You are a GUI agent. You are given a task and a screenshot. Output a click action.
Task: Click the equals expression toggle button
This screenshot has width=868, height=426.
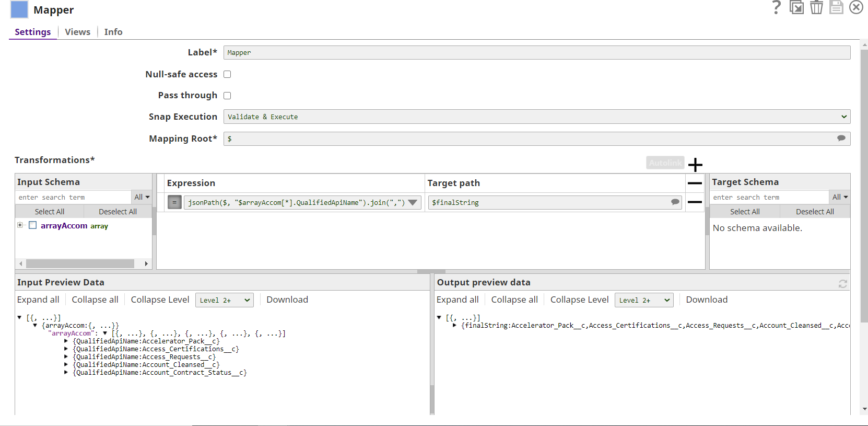tap(174, 202)
